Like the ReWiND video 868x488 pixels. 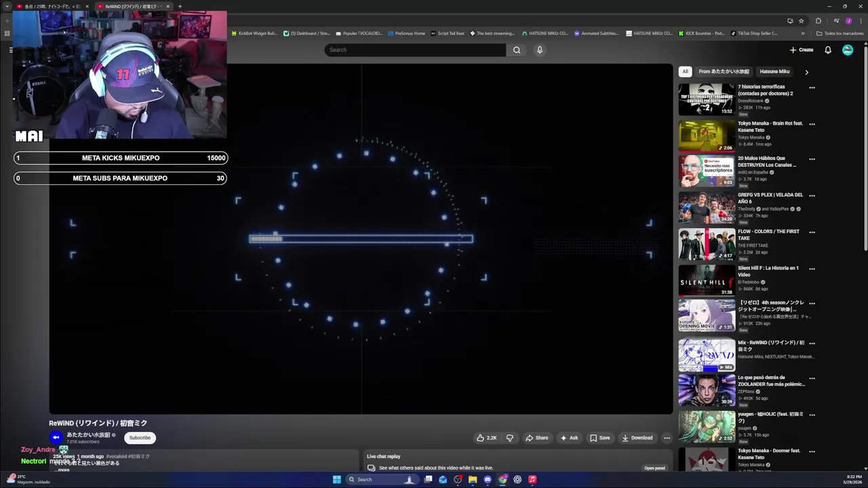pos(487,438)
